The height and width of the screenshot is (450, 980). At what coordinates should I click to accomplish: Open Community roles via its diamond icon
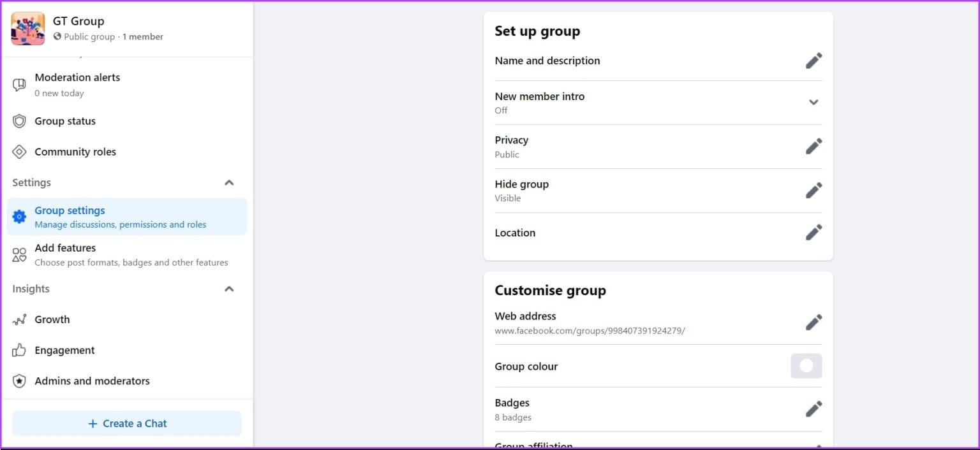point(20,152)
